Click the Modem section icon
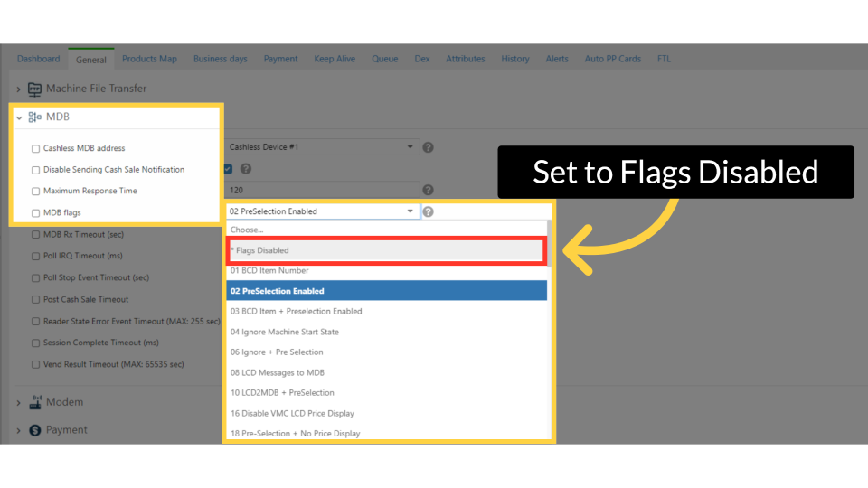 click(36, 402)
